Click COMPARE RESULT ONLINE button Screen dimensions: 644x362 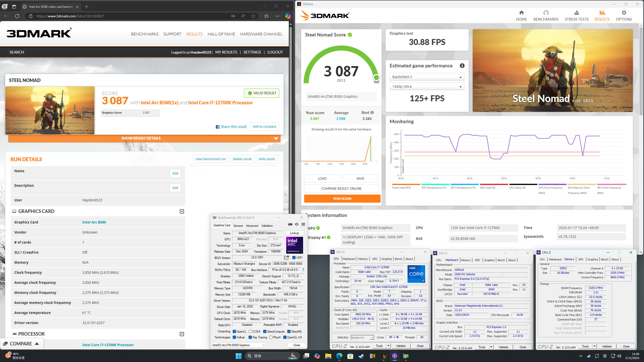click(x=341, y=189)
